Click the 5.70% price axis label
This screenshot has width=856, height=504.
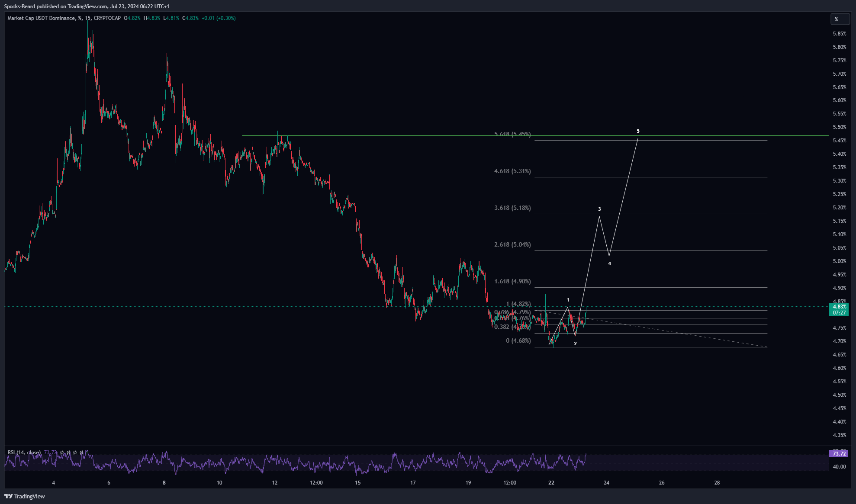(x=839, y=74)
